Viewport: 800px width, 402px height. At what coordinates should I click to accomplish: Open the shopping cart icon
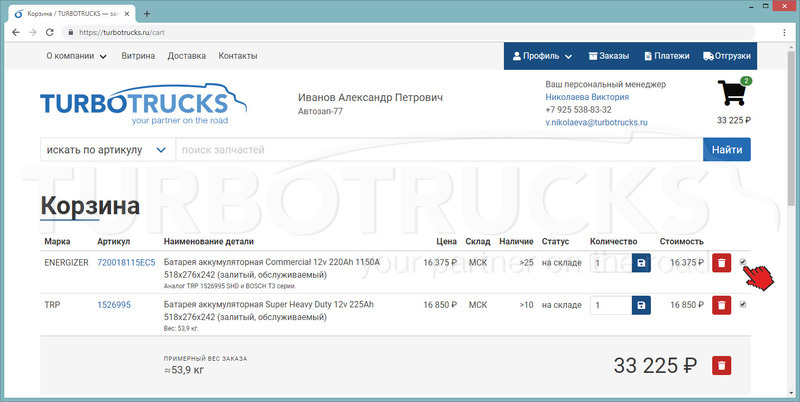[x=733, y=93]
